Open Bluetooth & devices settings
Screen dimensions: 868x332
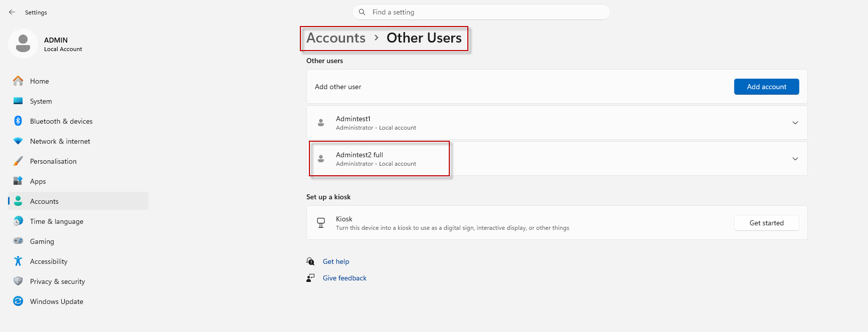click(x=78, y=121)
